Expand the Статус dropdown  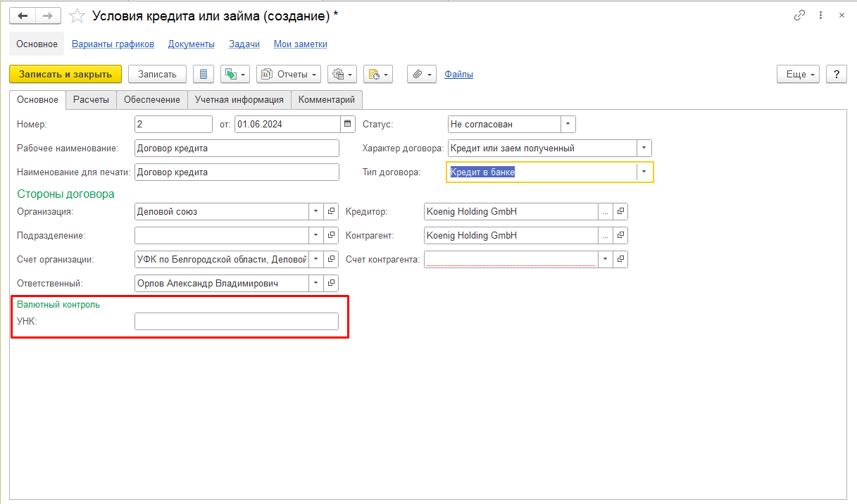coord(568,125)
